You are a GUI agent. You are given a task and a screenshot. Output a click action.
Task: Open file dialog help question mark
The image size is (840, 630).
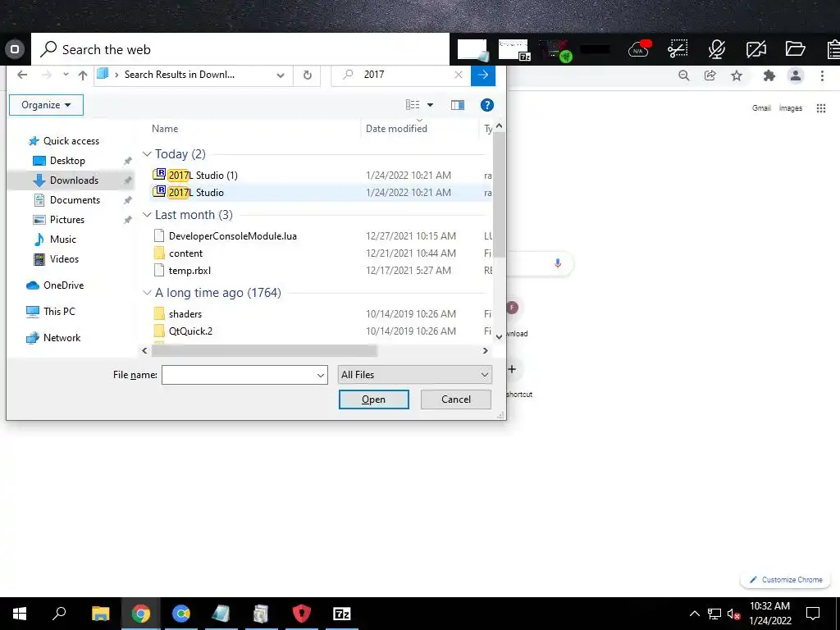coord(487,105)
